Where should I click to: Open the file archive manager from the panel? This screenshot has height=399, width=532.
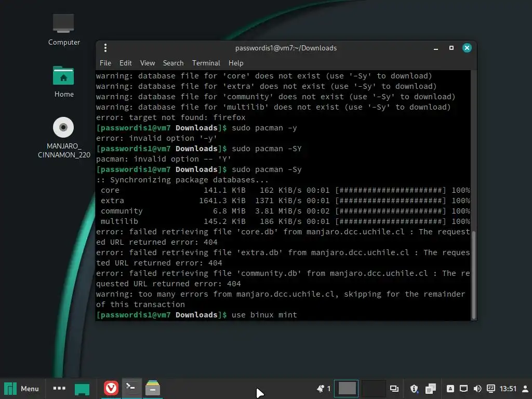(152, 389)
